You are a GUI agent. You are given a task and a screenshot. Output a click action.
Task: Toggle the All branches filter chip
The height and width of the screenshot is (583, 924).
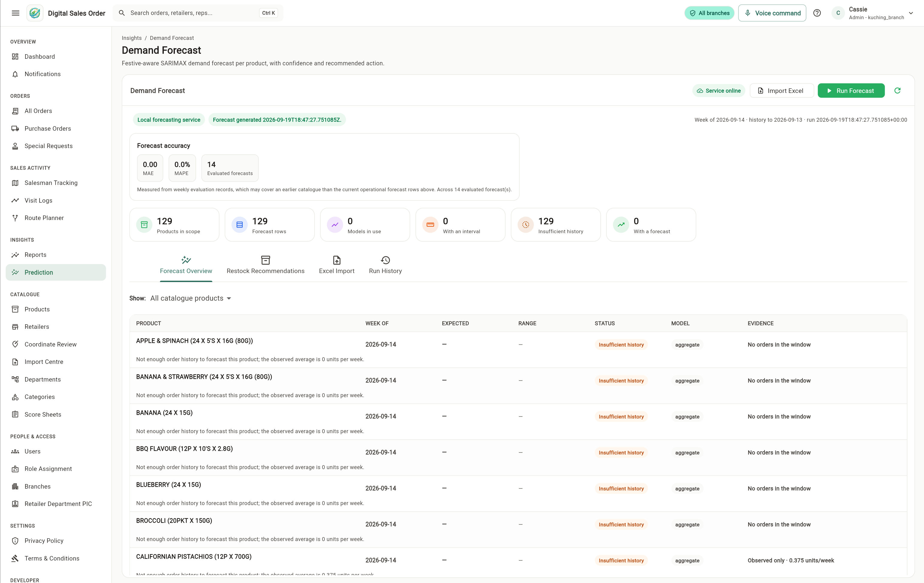(x=709, y=13)
